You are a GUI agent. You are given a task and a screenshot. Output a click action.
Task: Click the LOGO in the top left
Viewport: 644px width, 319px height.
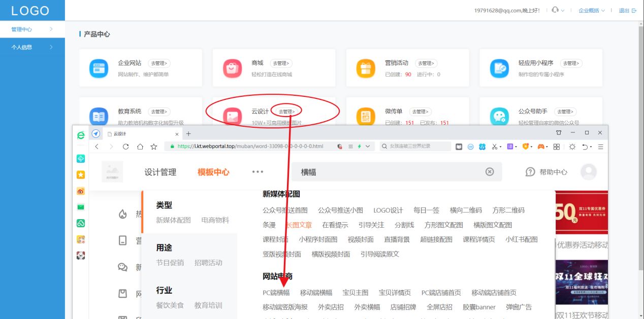point(30,11)
